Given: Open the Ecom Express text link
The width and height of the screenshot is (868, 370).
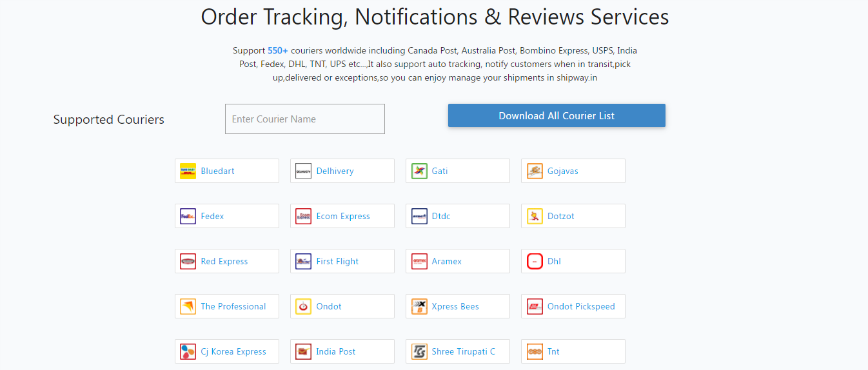Looking at the screenshot, I should click(x=343, y=216).
